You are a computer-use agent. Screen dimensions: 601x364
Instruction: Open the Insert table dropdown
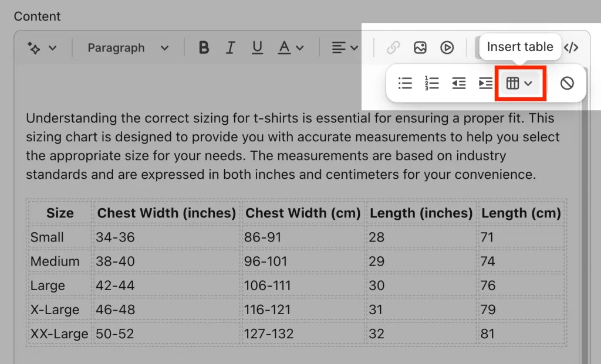point(520,83)
